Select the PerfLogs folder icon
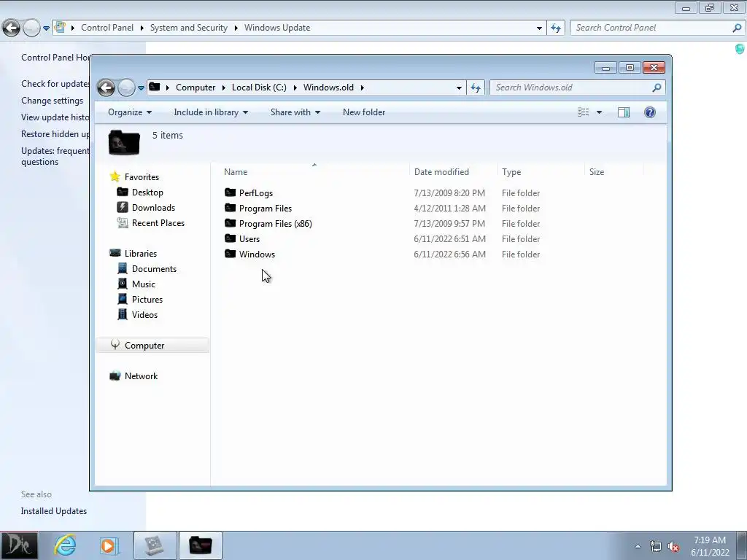The image size is (747, 560). click(231, 192)
